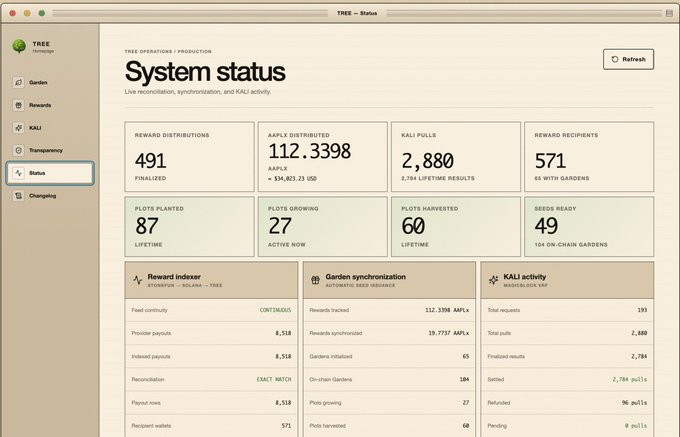
Task: Click the Garden leaf icon in sidebar
Action: 18,82
